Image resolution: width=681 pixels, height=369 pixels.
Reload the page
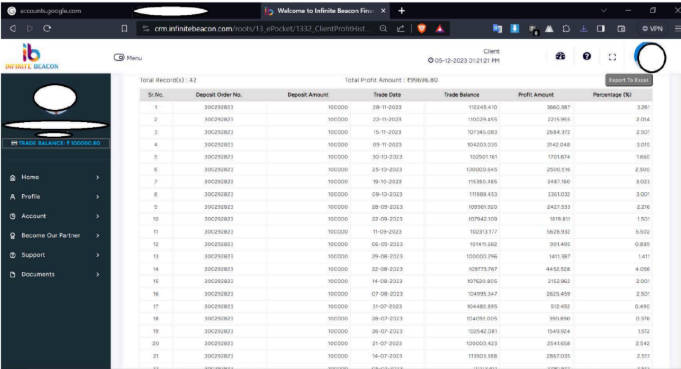[x=47, y=29]
